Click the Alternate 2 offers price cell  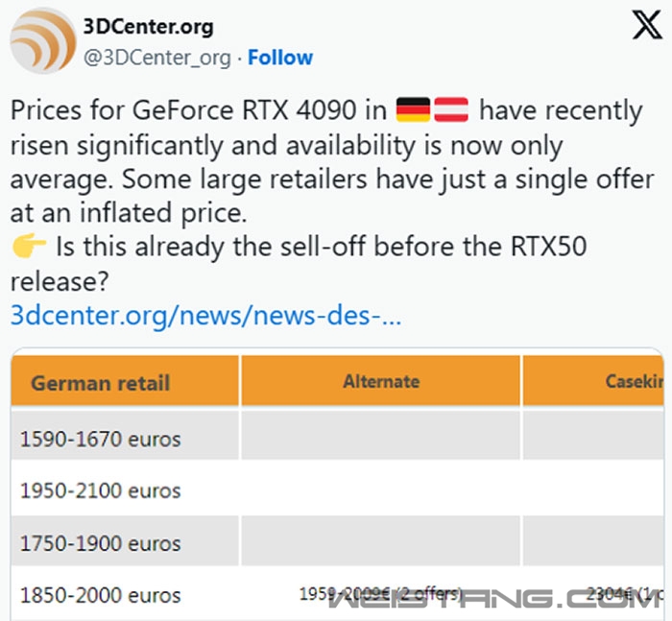click(380, 594)
